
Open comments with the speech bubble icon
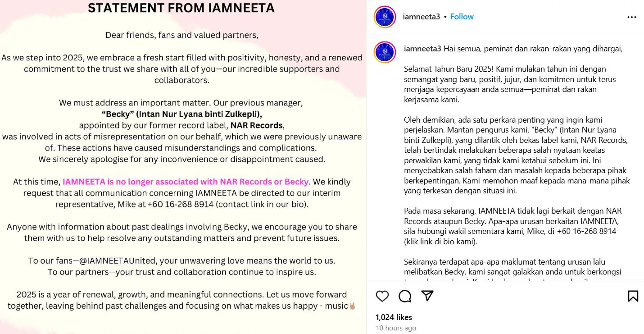pyautogui.click(x=405, y=296)
